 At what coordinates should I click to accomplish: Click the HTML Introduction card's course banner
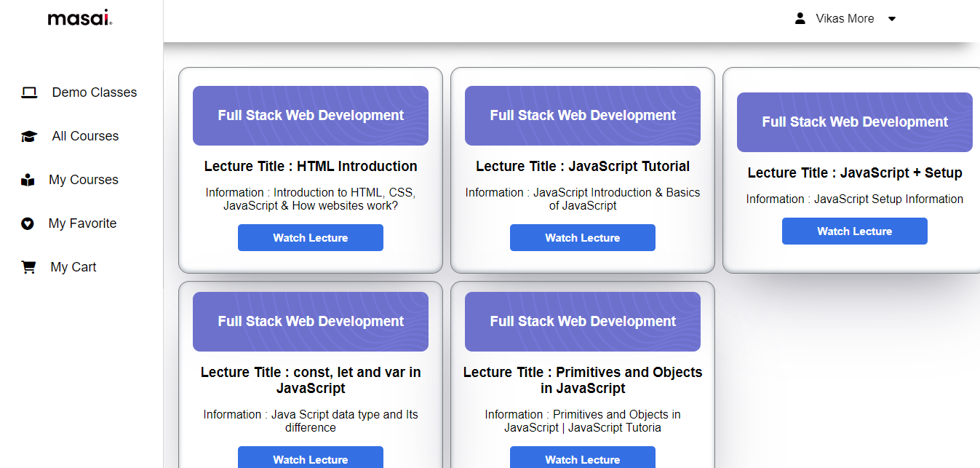[311, 116]
